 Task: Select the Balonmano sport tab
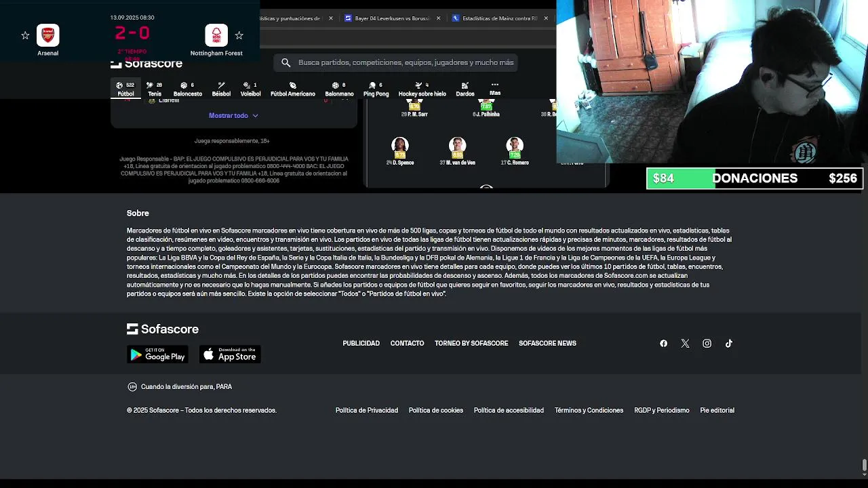339,89
